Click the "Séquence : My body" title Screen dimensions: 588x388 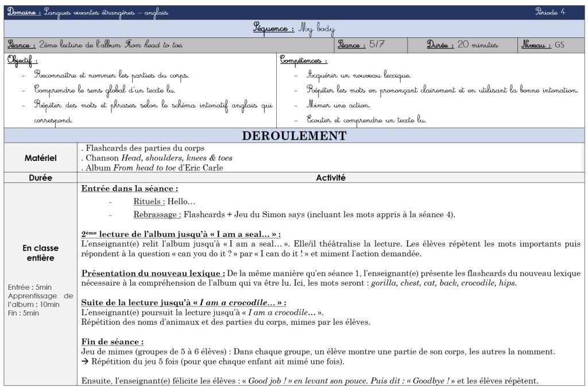tap(294, 29)
